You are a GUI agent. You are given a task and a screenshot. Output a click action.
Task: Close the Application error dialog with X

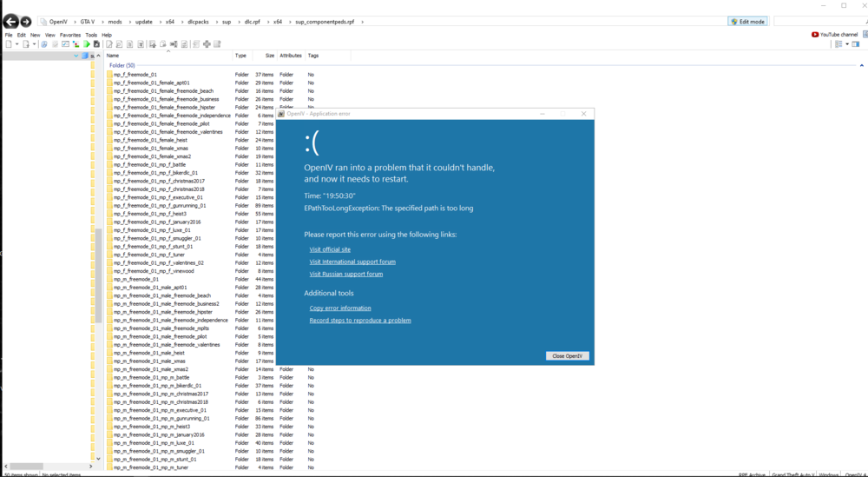coord(583,114)
